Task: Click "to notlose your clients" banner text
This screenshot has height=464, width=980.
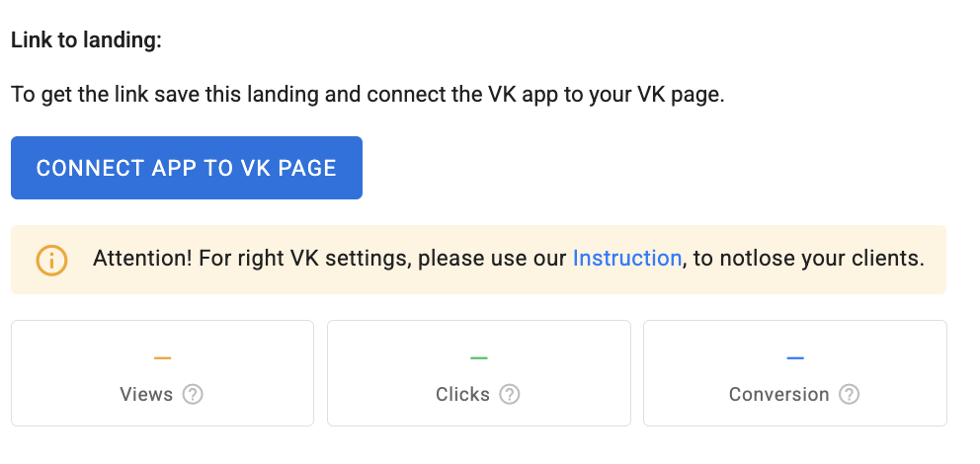Action: coord(808,259)
